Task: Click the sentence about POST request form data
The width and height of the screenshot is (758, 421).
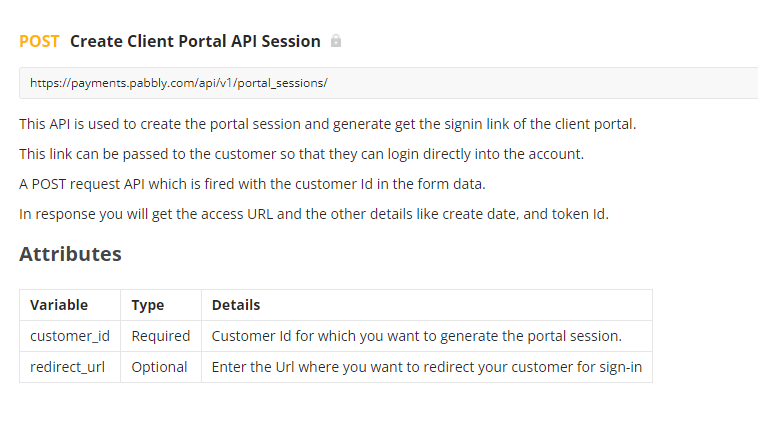Action: (x=252, y=184)
